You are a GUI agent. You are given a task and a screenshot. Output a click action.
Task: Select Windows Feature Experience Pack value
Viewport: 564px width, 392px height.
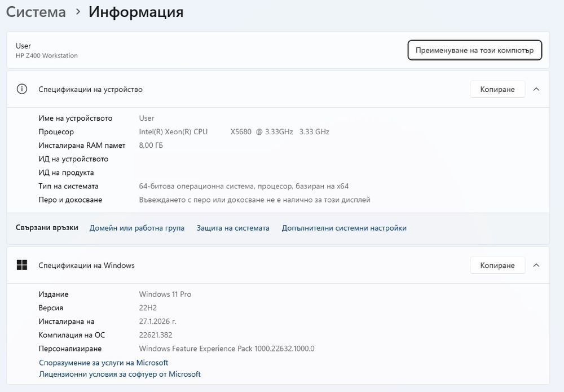pos(227,349)
